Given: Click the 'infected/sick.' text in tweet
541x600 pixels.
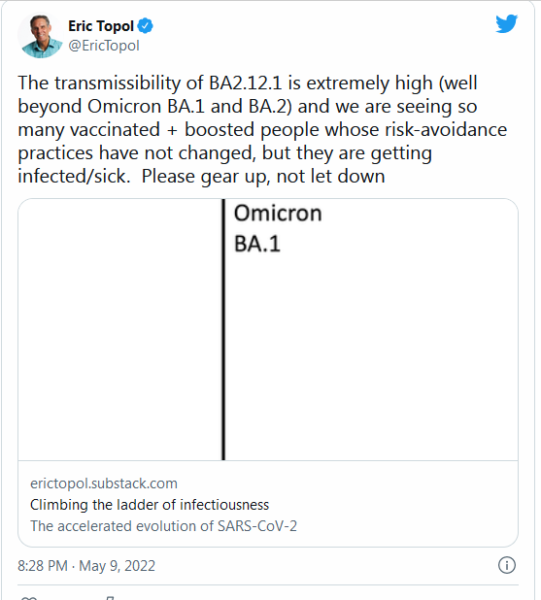Looking at the screenshot, I should click(x=74, y=176).
